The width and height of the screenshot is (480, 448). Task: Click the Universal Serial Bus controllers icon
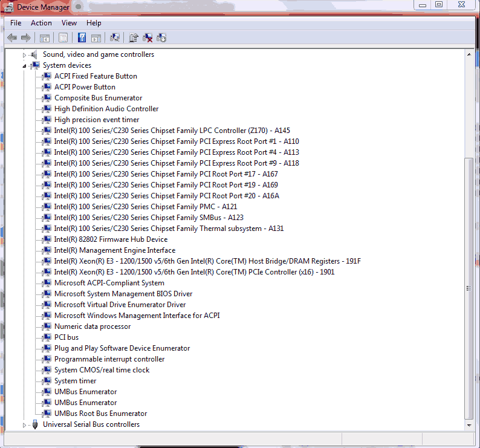tap(35, 424)
